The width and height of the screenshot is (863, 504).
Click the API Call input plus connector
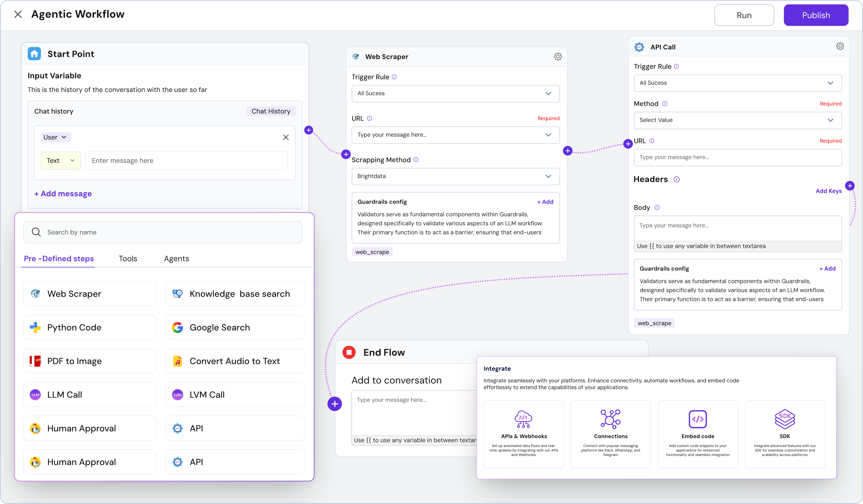(628, 144)
